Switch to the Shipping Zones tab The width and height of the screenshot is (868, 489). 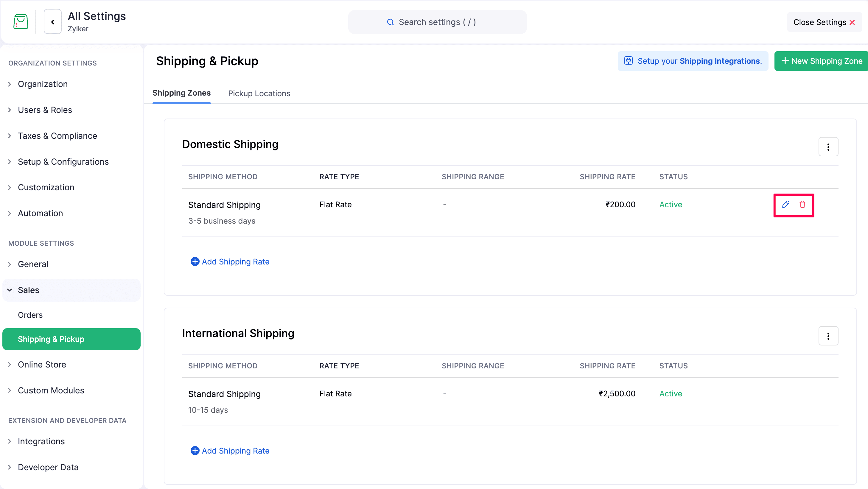(181, 93)
